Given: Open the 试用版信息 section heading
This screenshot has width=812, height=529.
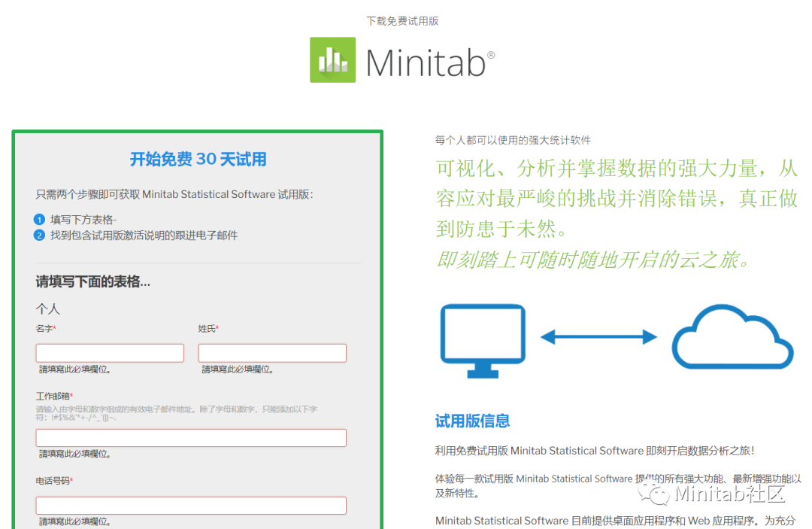Looking at the screenshot, I should [x=471, y=421].
